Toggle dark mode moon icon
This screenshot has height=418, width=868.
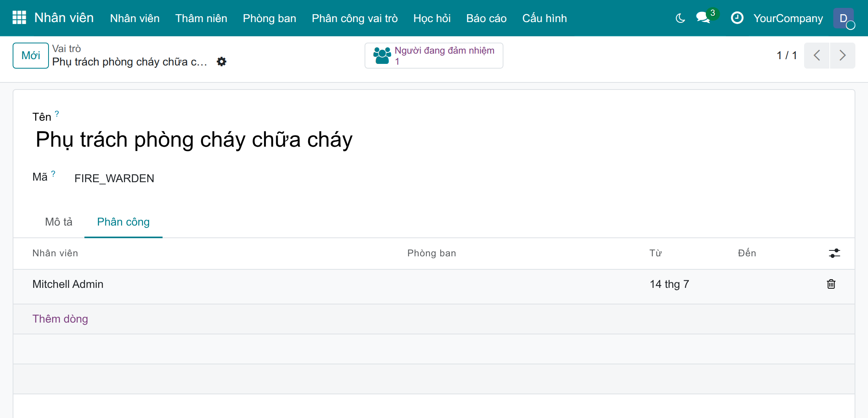coord(680,18)
